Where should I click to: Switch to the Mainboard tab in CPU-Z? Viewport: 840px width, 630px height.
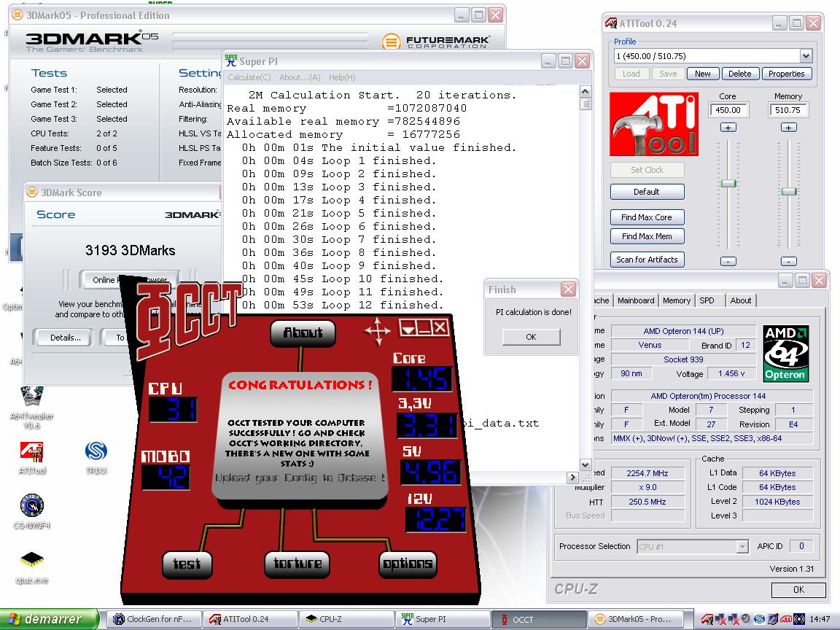tap(636, 300)
